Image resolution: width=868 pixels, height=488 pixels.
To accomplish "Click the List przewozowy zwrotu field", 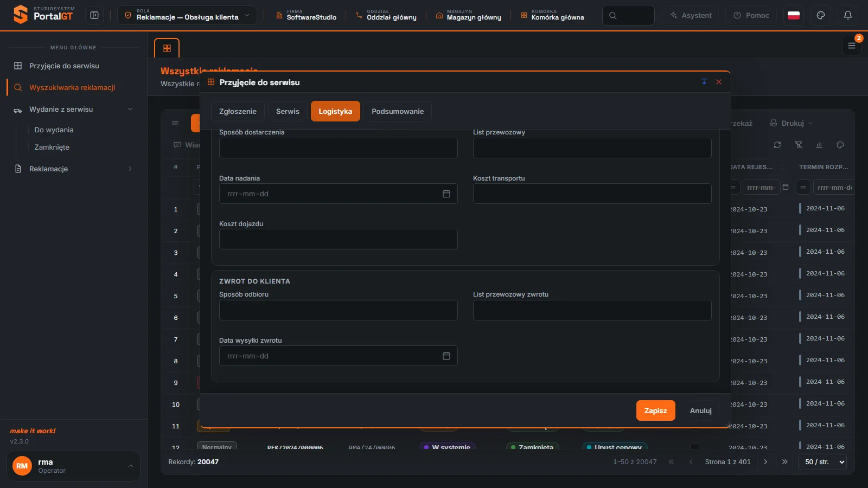I will pos(592,310).
